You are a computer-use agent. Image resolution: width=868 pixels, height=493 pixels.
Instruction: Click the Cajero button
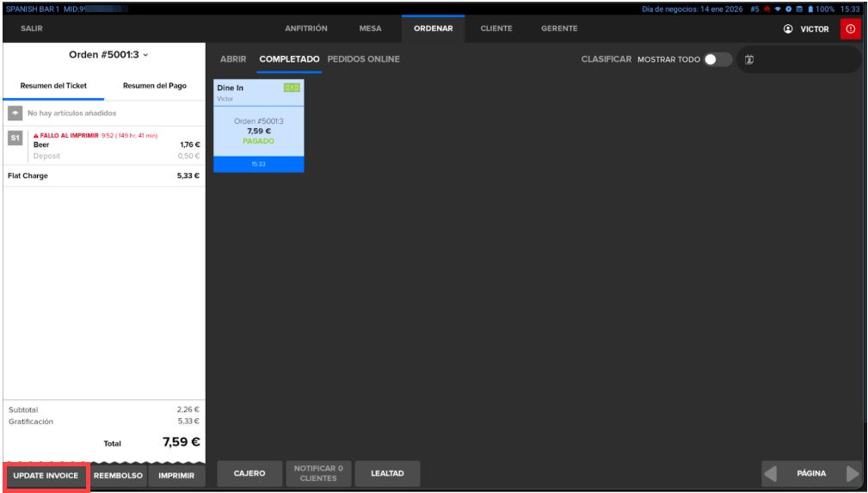249,473
